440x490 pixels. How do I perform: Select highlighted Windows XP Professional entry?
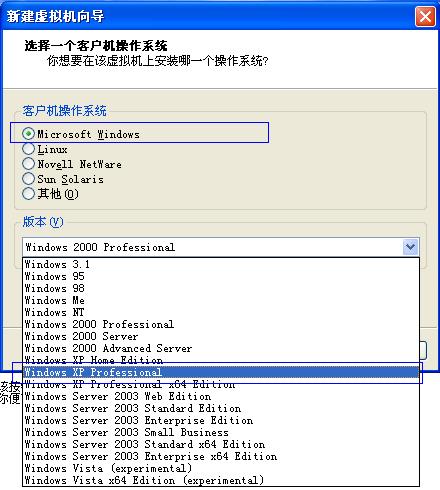pyautogui.click(x=221, y=372)
